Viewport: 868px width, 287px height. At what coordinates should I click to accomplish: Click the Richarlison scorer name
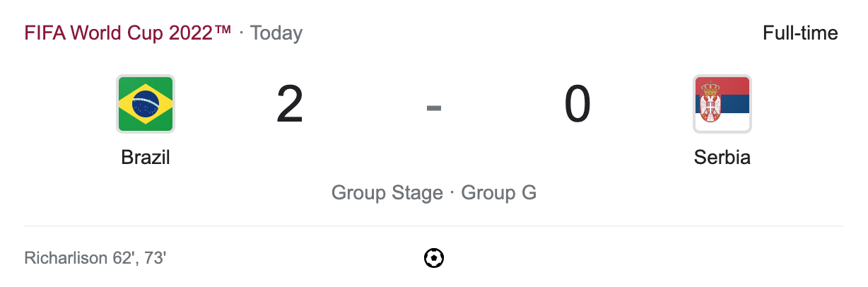[x=64, y=259]
